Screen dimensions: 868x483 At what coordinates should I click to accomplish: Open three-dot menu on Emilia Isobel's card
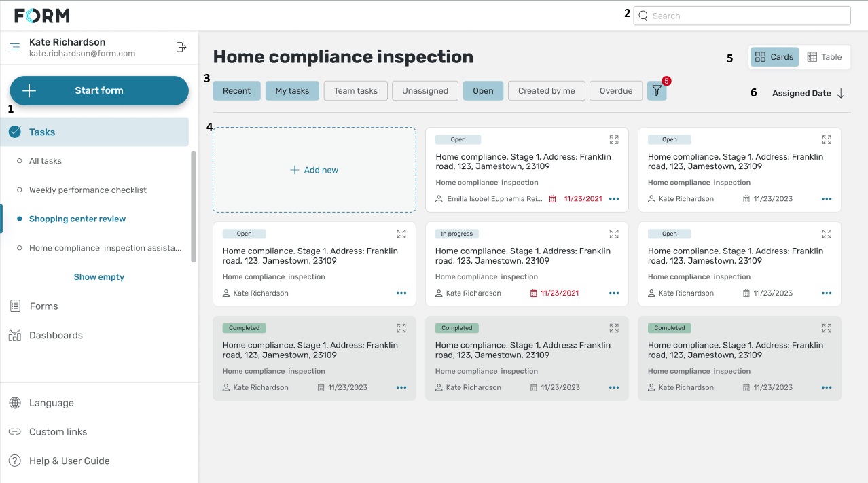614,199
